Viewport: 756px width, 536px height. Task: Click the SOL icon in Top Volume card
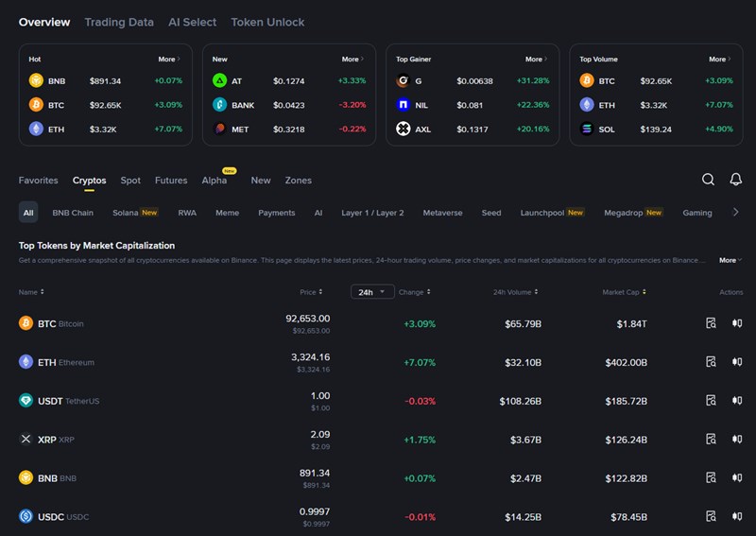[x=587, y=129]
